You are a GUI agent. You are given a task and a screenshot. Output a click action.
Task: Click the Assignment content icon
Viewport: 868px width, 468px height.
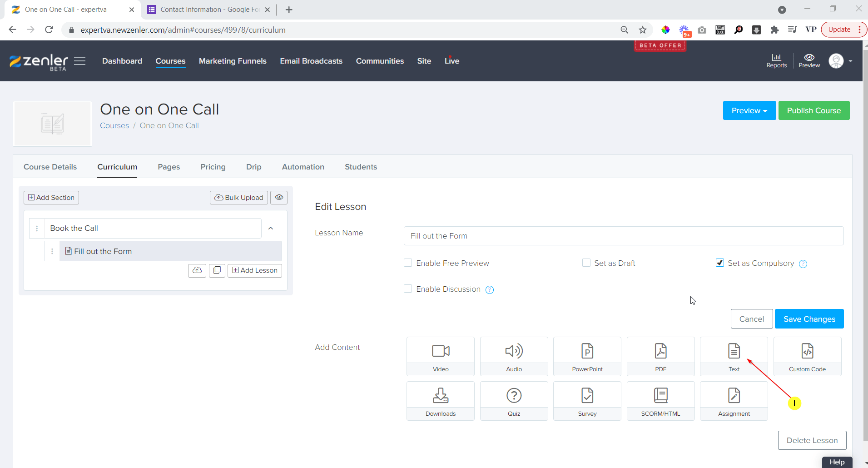click(x=734, y=401)
